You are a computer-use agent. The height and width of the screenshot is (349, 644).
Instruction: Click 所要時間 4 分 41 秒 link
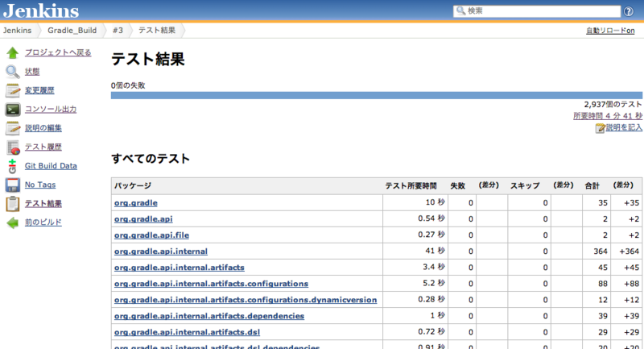(x=608, y=116)
